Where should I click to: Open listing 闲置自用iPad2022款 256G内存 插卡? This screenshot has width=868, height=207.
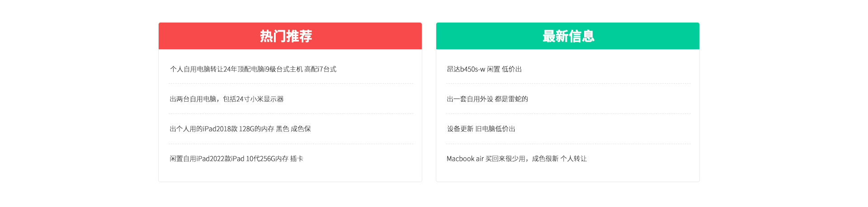pyautogui.click(x=236, y=159)
